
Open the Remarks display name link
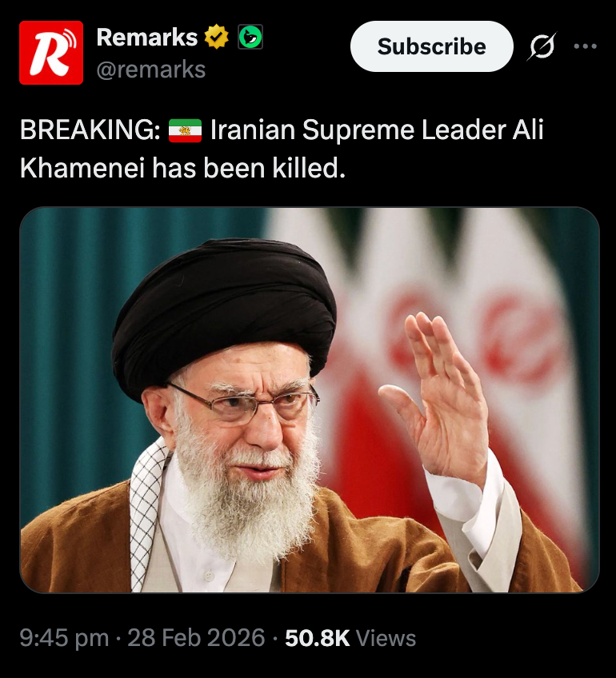147,38
